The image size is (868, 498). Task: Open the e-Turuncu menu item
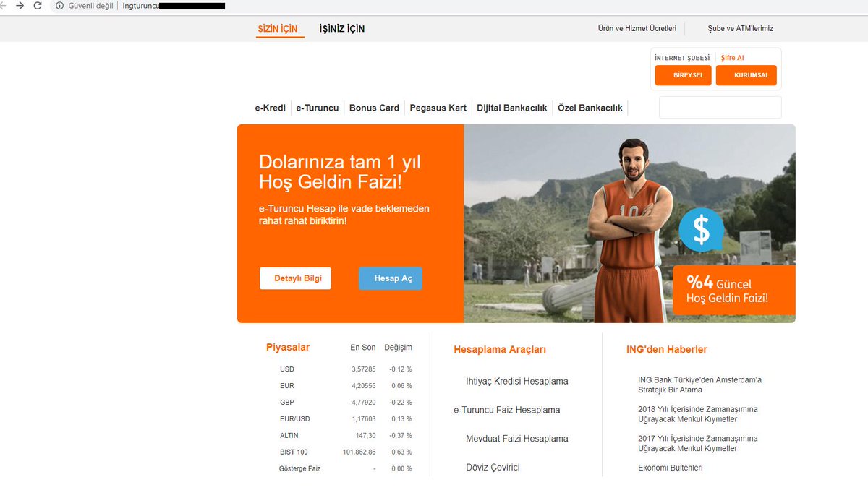pyautogui.click(x=318, y=108)
